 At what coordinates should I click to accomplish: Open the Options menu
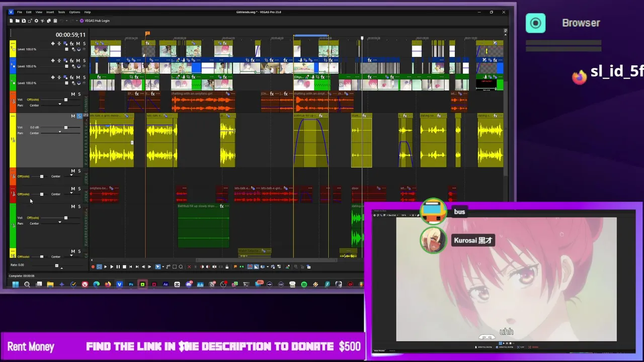[74, 12]
